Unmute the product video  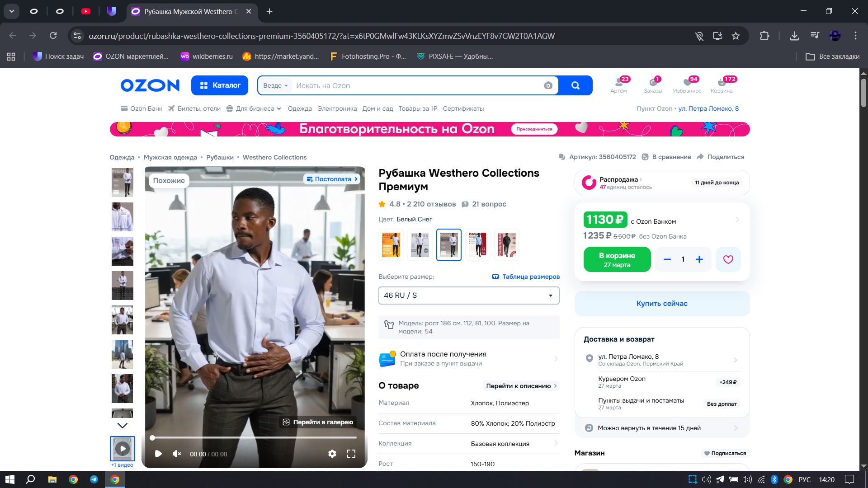(177, 454)
